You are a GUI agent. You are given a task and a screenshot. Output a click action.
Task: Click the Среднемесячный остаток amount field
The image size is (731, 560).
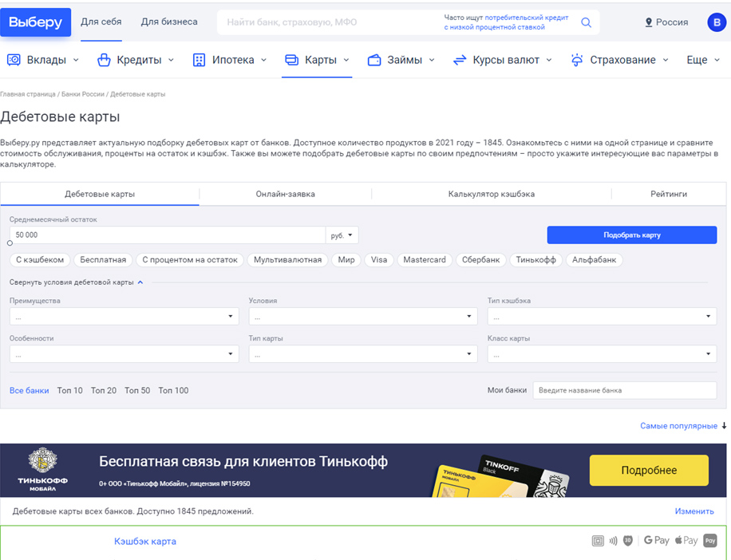click(168, 235)
